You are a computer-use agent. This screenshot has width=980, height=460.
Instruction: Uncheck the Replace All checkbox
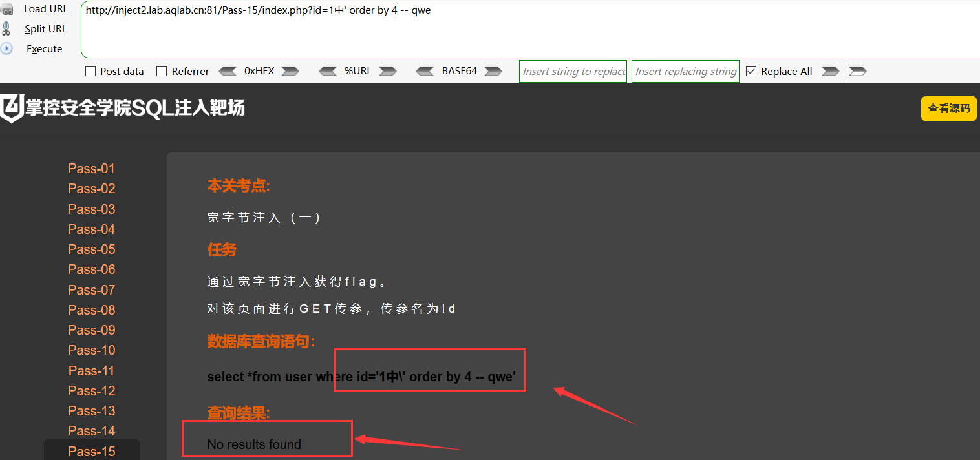click(x=751, y=71)
